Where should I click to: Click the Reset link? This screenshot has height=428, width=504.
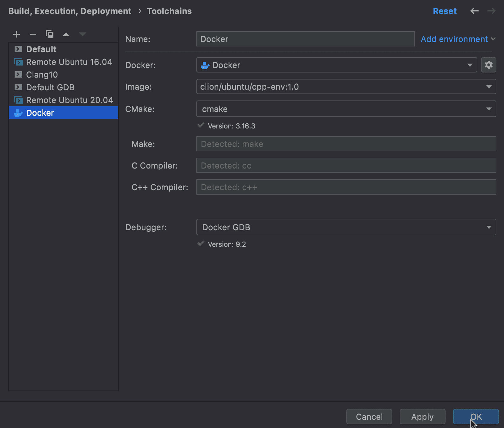445,11
